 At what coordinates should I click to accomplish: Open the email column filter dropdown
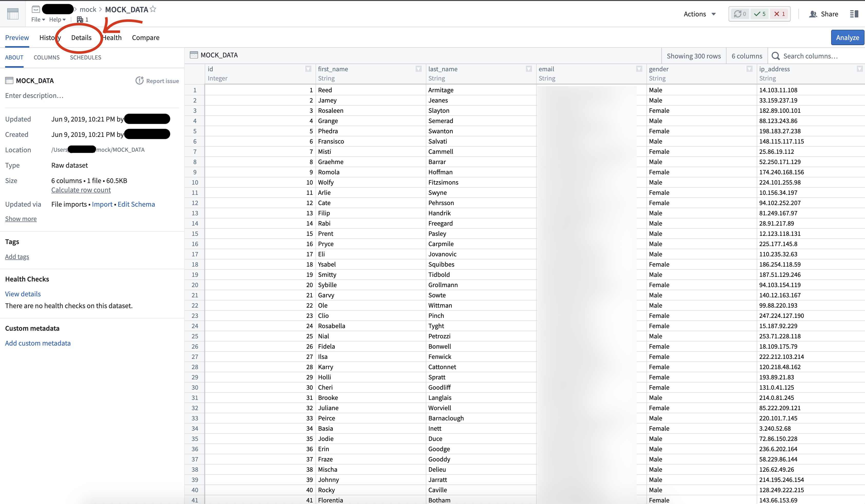pyautogui.click(x=639, y=69)
